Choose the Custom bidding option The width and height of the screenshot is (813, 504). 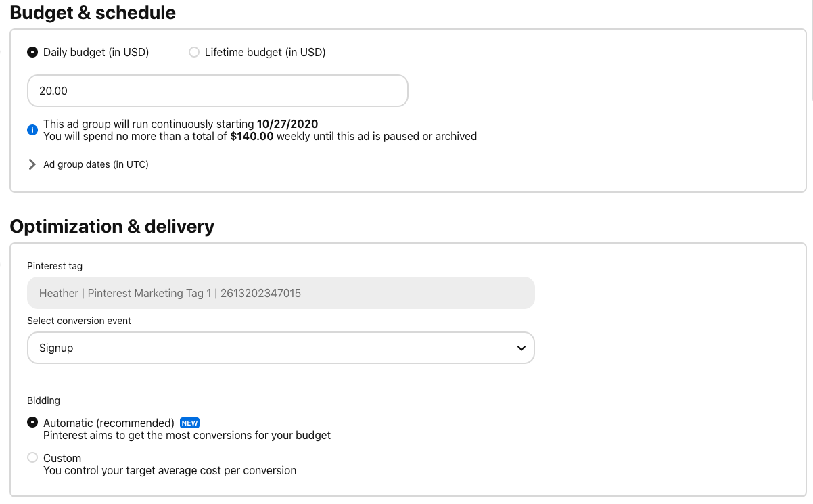[32, 457]
